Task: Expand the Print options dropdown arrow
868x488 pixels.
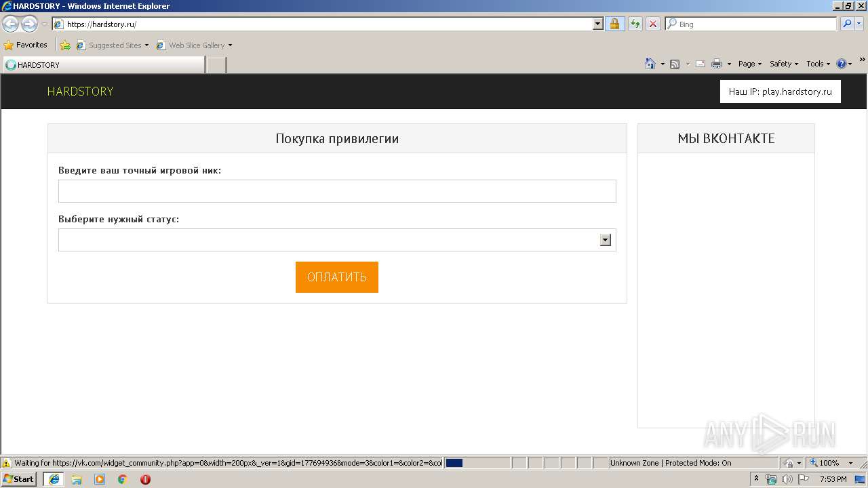Action: (x=729, y=64)
